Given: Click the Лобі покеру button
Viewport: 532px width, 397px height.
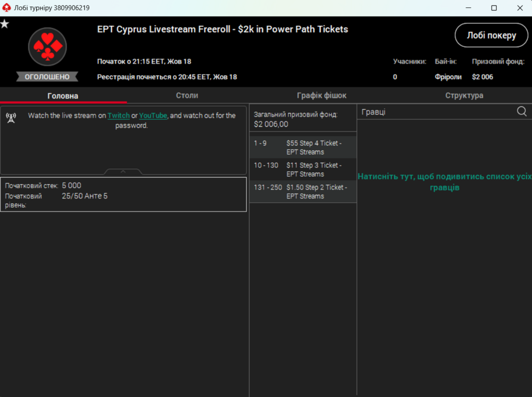Looking at the screenshot, I should coord(491,35).
